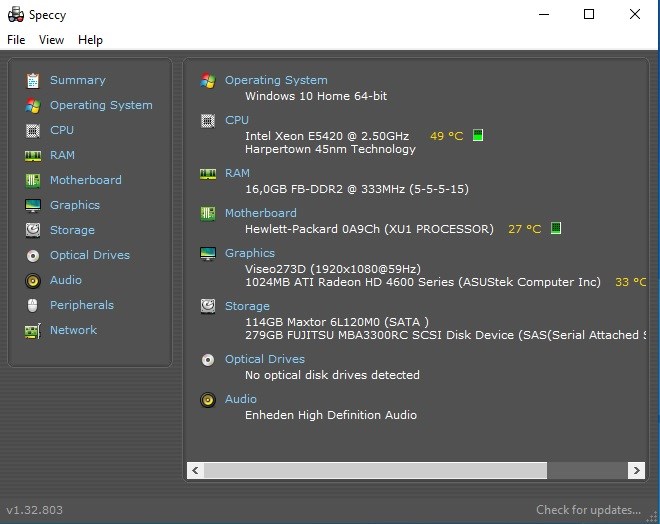Go to the Operating System section in sidebar
This screenshot has height=524, width=660.
pyautogui.click(x=101, y=105)
